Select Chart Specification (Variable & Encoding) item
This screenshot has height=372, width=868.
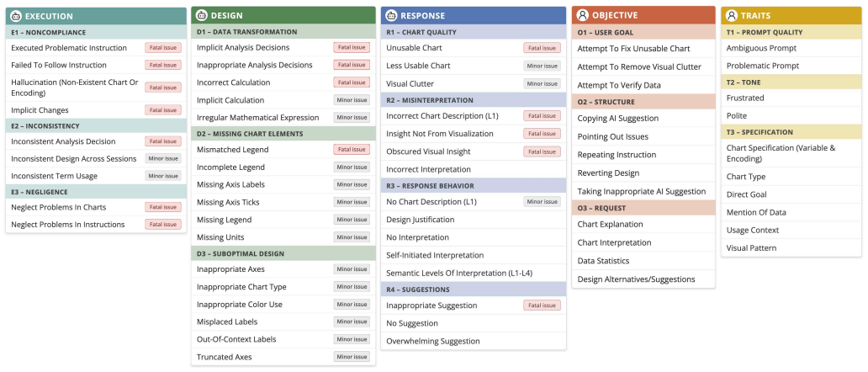[x=791, y=153]
